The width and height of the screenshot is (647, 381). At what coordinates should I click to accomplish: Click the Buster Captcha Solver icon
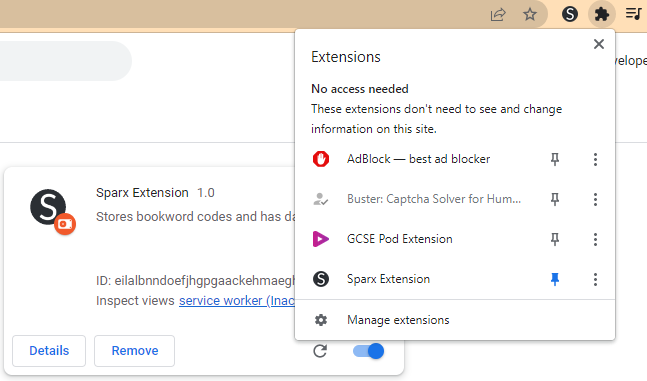(x=321, y=199)
